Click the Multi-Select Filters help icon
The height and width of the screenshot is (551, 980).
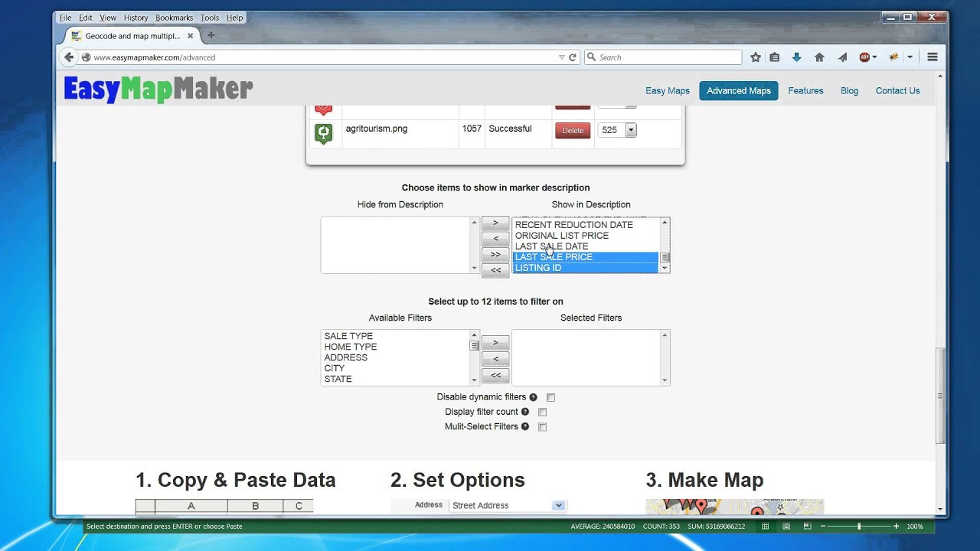pyautogui.click(x=525, y=426)
